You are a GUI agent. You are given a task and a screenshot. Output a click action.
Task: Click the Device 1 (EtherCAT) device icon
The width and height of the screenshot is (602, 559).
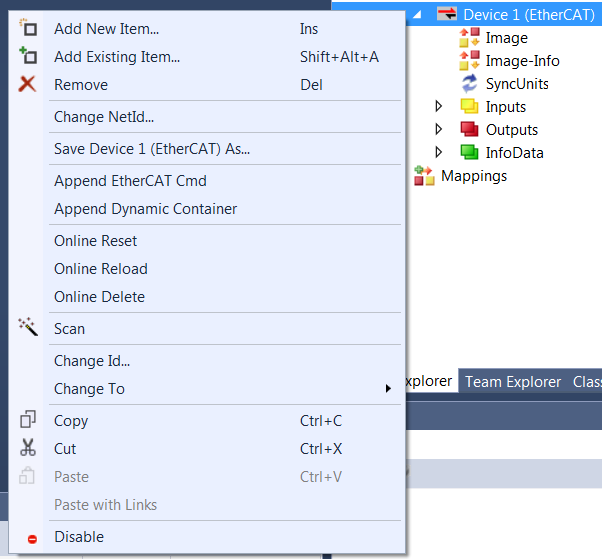(x=447, y=14)
